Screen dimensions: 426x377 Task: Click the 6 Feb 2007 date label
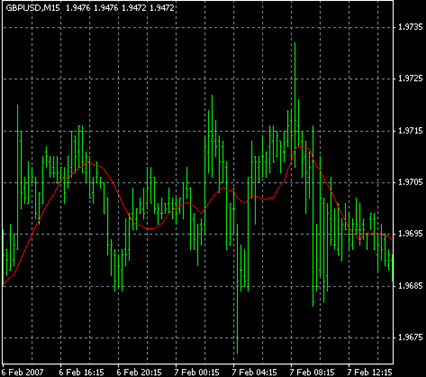click(23, 372)
